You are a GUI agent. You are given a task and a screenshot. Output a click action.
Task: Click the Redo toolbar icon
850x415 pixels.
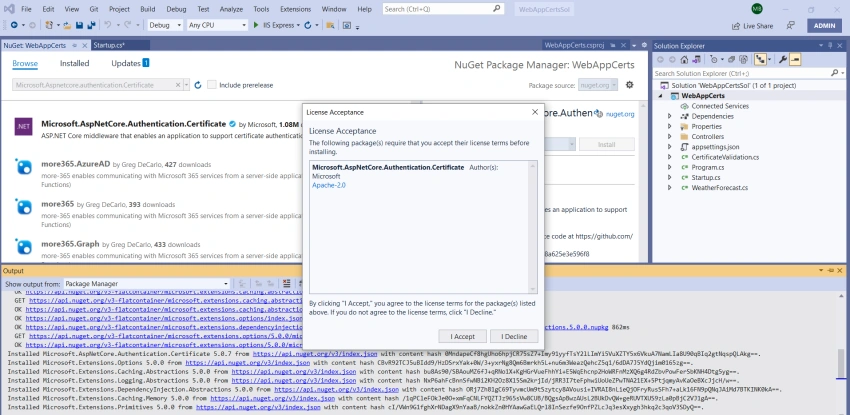[x=127, y=25]
